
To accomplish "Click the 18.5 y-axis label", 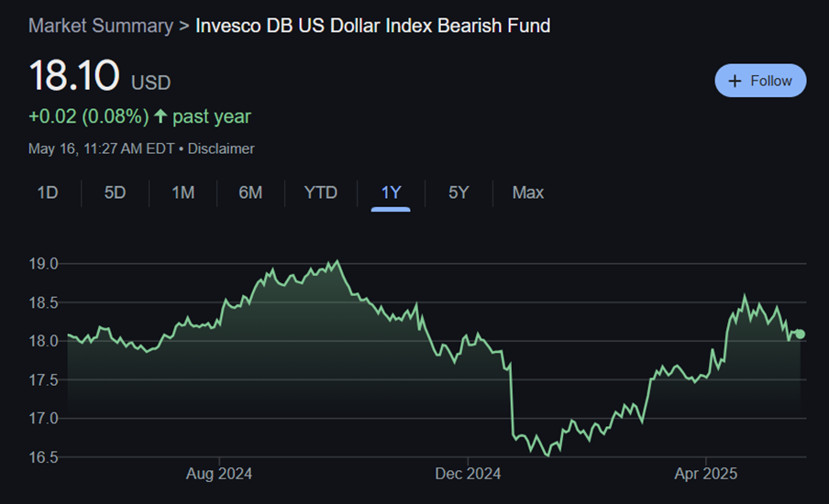I will pyautogui.click(x=43, y=302).
